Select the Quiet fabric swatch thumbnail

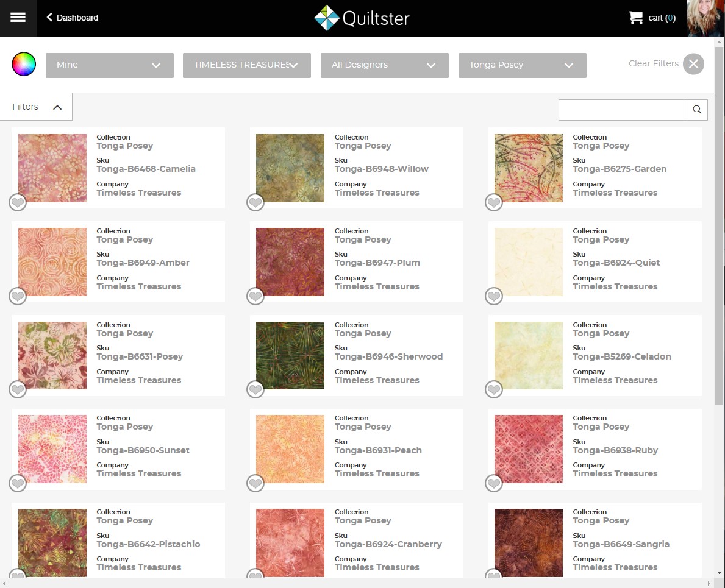pyautogui.click(x=529, y=262)
